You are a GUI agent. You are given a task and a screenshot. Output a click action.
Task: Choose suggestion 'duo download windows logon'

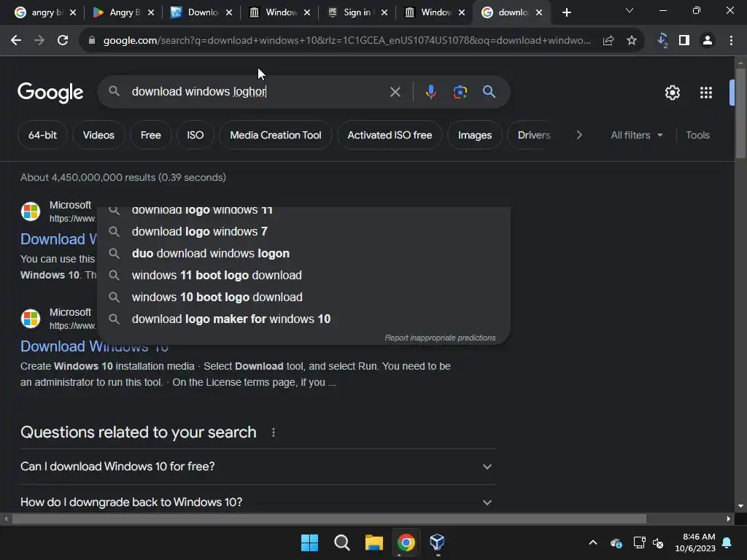(303, 253)
